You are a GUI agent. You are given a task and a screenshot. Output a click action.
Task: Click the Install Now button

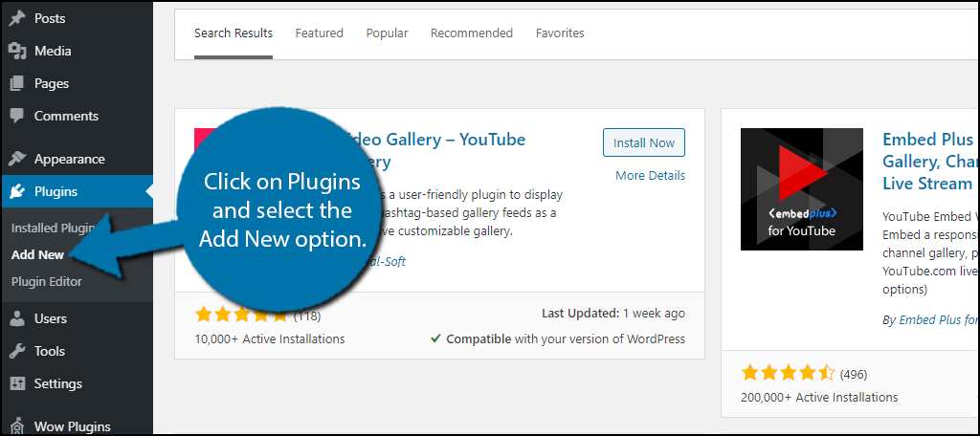coord(644,143)
